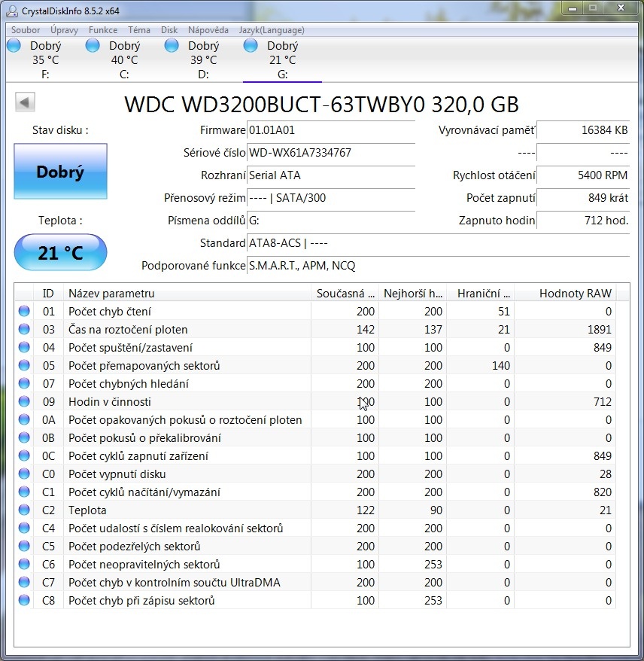Click status orb for row C7 UltraDMA
Image resolution: width=644 pixels, height=661 pixels.
click(24, 582)
